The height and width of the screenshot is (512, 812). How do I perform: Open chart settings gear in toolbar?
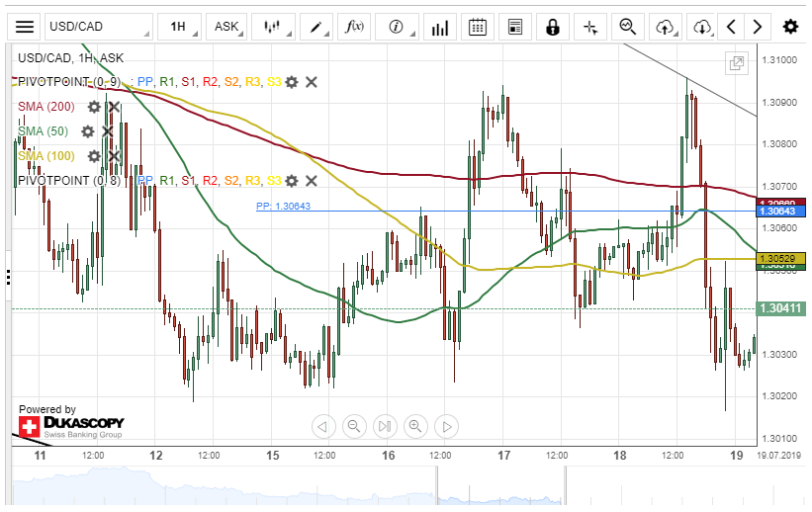coord(790,27)
